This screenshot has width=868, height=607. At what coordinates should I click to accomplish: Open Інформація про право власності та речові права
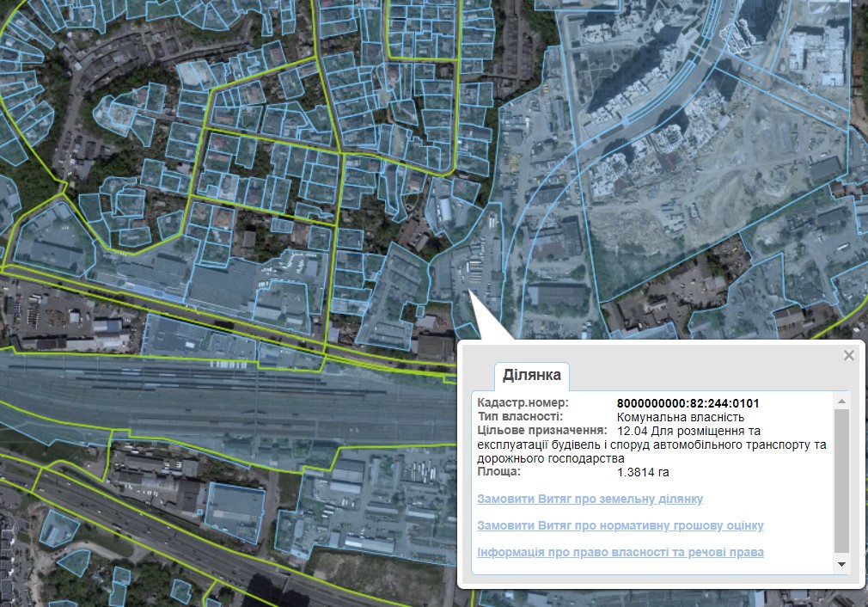[620, 552]
